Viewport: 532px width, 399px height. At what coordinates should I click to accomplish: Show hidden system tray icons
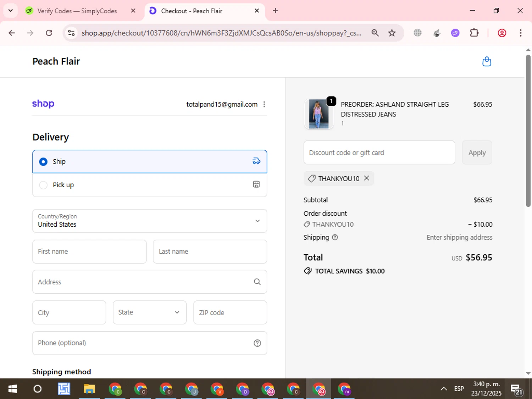444,389
